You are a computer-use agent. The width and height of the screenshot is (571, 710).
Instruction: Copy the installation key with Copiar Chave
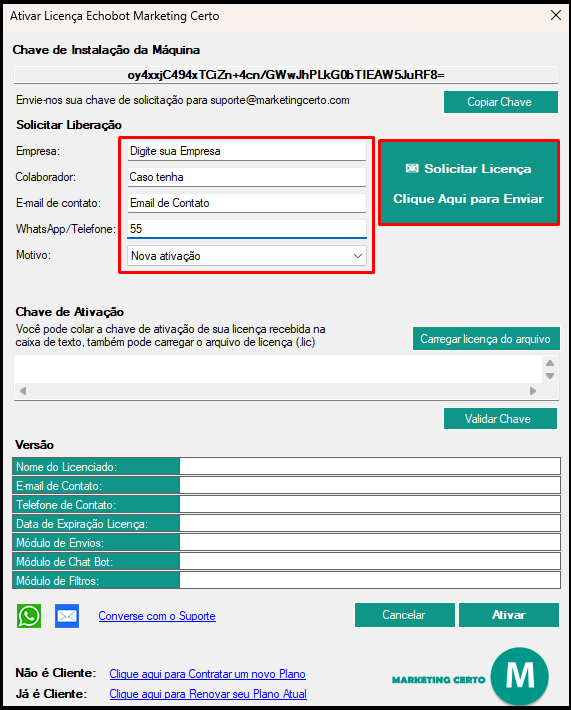click(500, 102)
